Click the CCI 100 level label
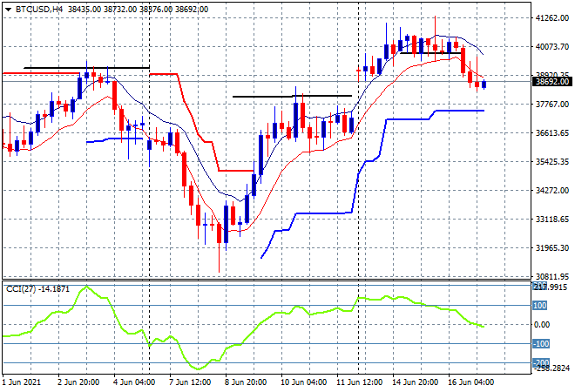Image resolution: width=575 pixels, height=392 pixels. [539, 306]
